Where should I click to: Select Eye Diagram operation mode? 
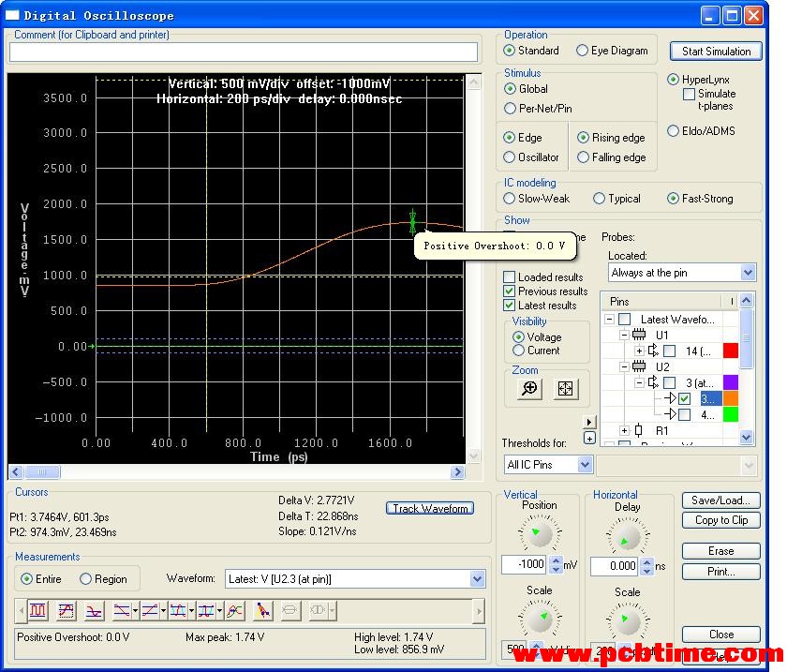coord(583,51)
